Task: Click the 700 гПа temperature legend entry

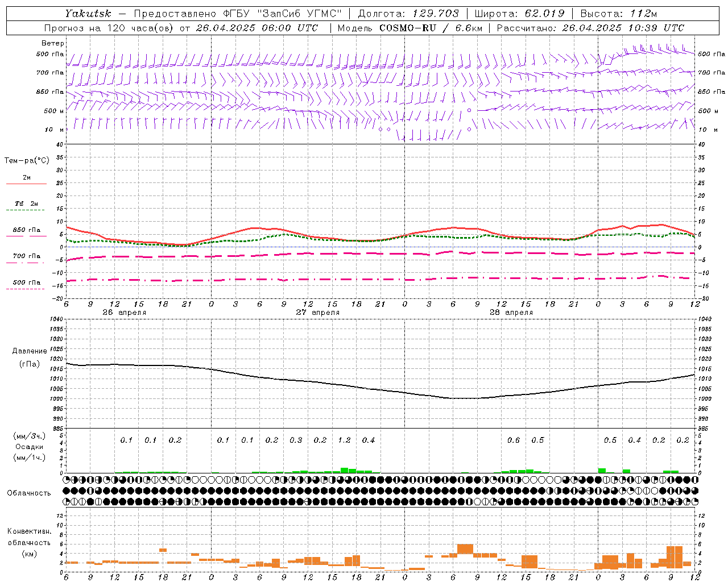Action: click(27, 256)
